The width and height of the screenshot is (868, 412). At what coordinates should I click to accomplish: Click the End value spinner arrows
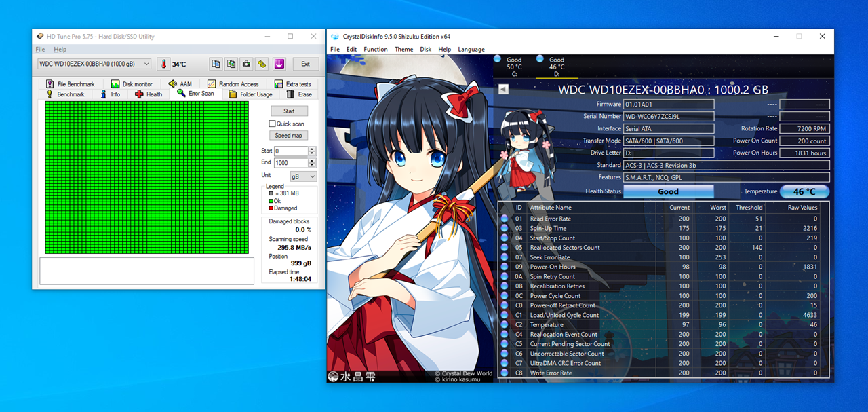pyautogui.click(x=312, y=163)
